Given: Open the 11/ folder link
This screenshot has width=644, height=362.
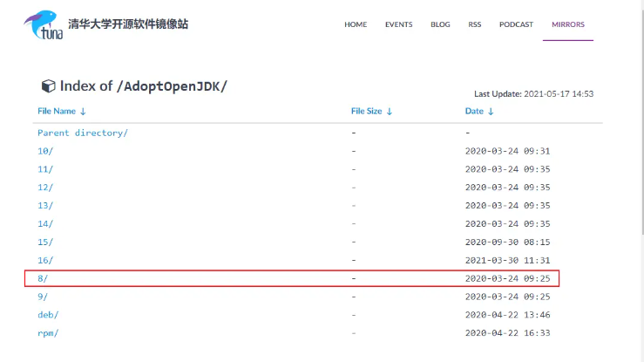Looking at the screenshot, I should [x=45, y=169].
